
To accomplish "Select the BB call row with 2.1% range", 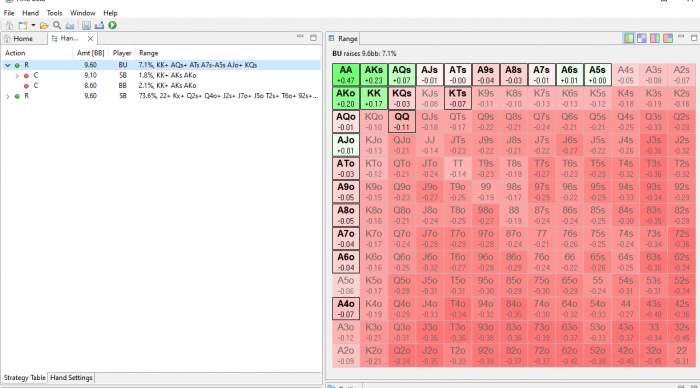I will [161, 86].
